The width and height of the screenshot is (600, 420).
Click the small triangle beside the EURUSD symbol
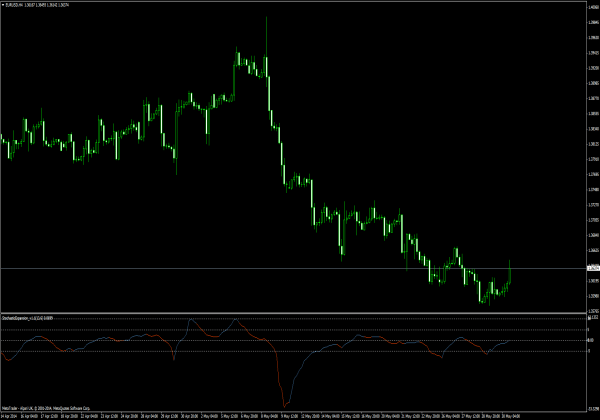(4, 5)
